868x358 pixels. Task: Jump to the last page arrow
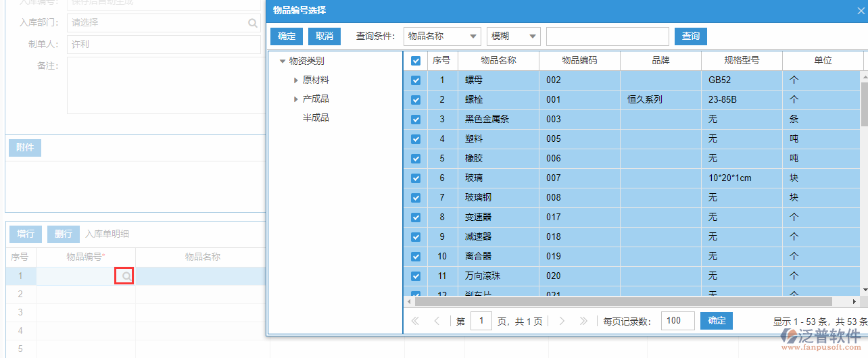(583, 322)
